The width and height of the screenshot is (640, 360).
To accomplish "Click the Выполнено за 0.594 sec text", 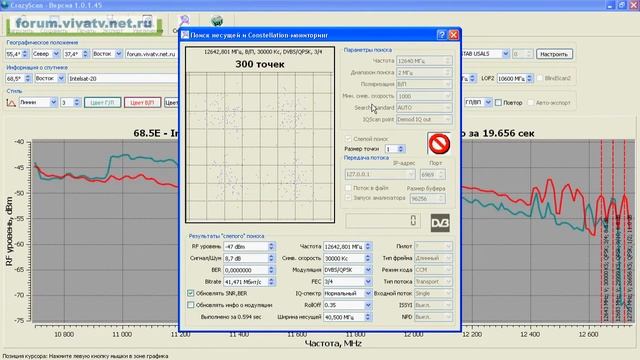I will pos(231,317).
